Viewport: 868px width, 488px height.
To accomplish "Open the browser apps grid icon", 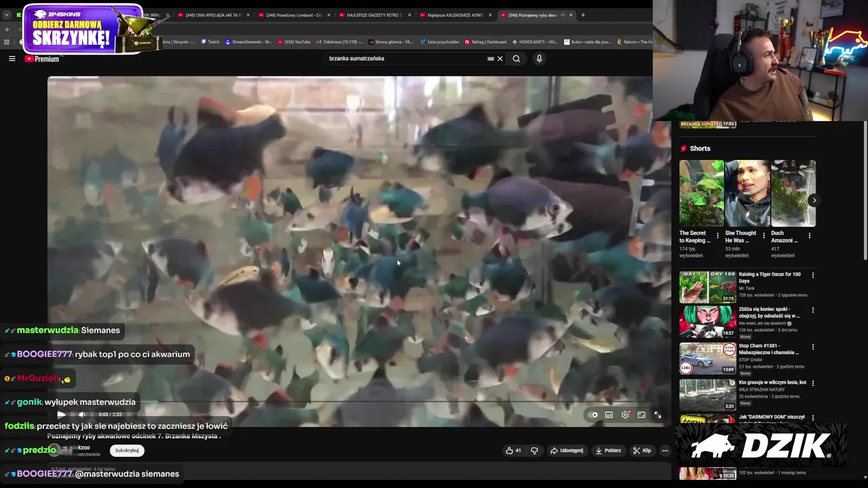I will coord(7,42).
